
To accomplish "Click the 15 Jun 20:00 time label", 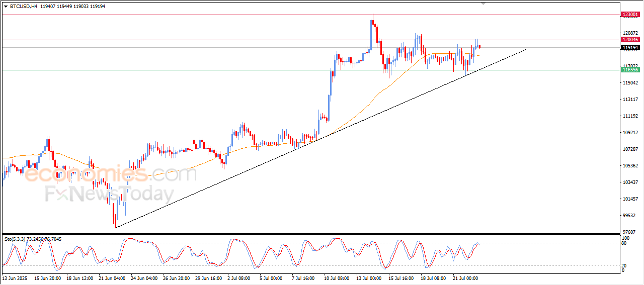I will coord(47,277).
